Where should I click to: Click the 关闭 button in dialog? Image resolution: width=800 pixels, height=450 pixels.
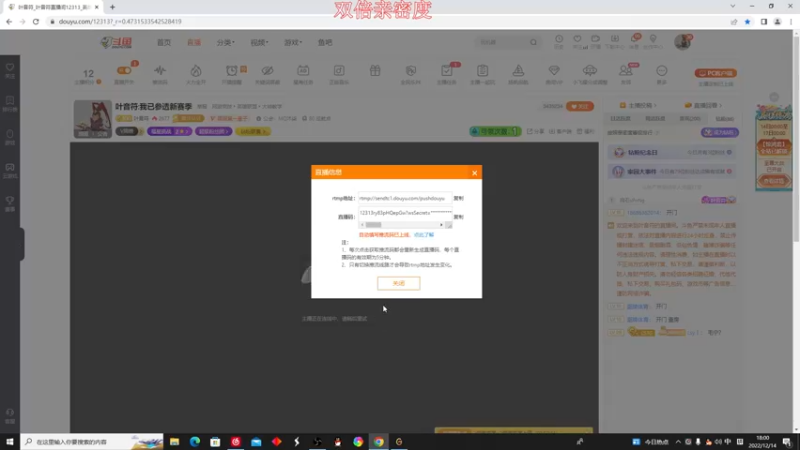[398, 283]
